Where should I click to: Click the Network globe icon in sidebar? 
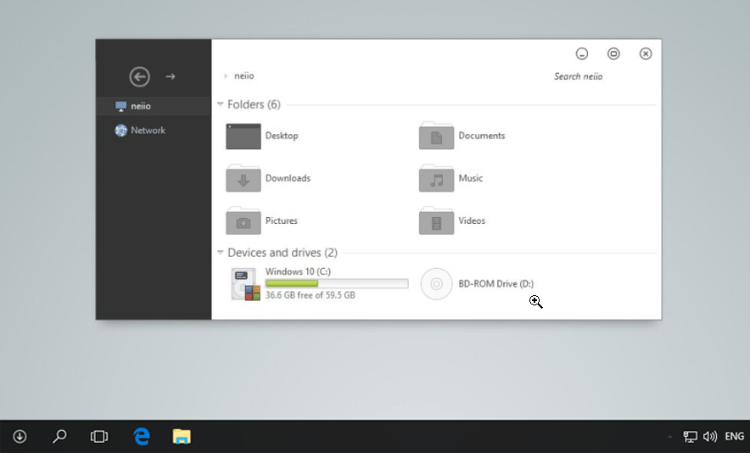pyautogui.click(x=121, y=130)
